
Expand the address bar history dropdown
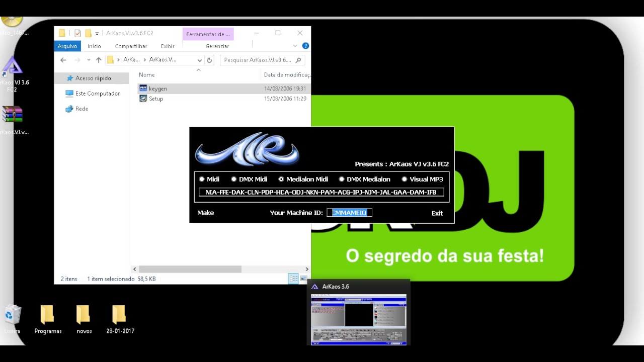199,60
